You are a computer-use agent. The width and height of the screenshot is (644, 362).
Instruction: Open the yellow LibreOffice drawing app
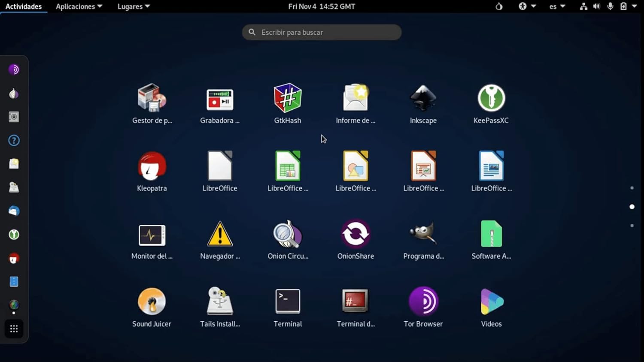tap(355, 166)
